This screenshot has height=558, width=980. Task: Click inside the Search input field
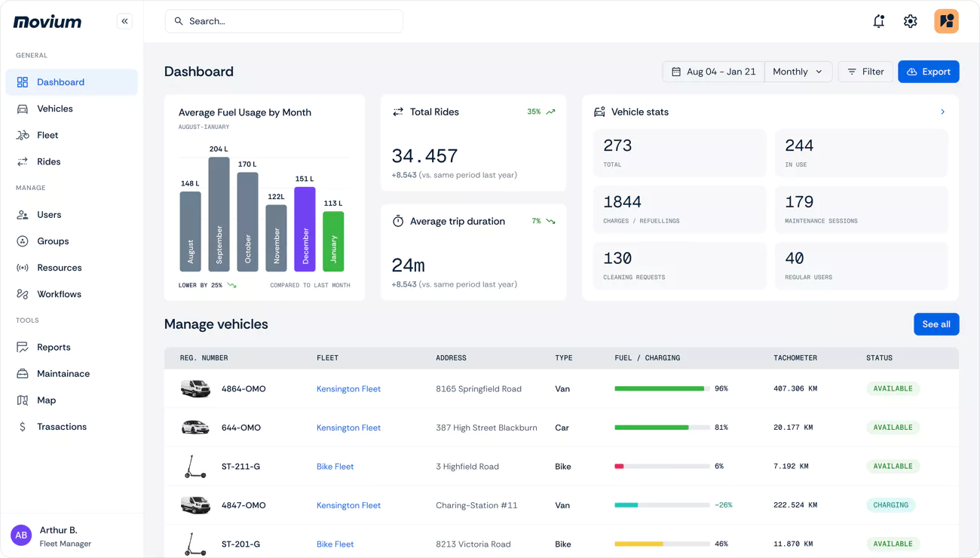(283, 20)
